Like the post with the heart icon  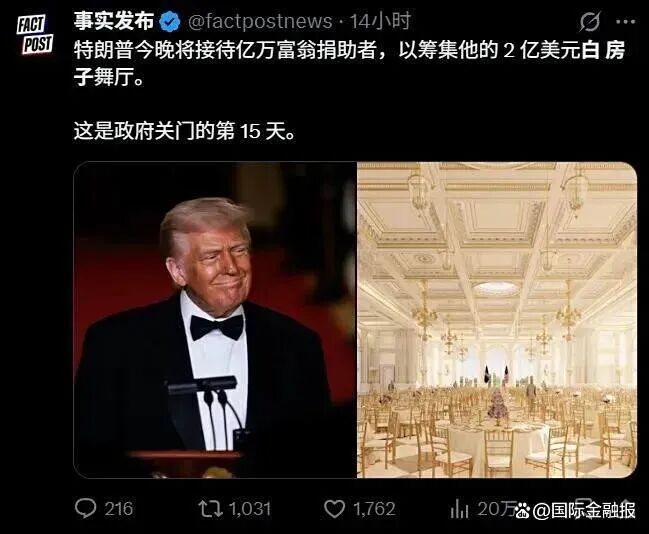tap(334, 509)
